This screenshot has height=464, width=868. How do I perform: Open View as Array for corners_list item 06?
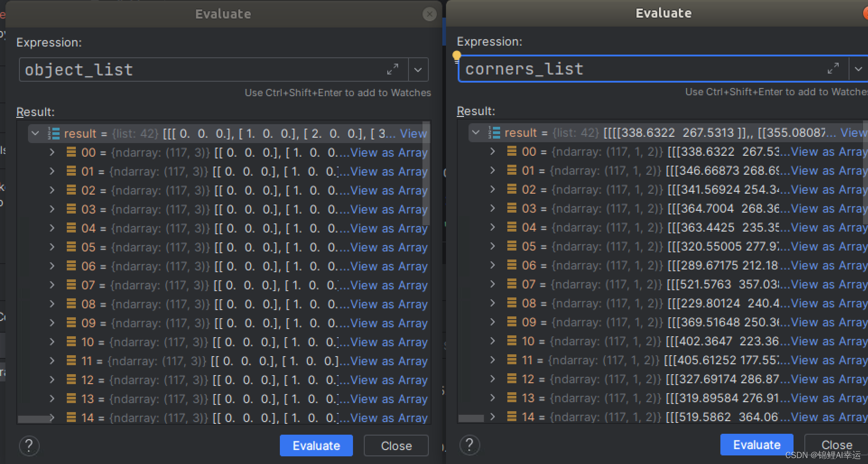pos(829,265)
